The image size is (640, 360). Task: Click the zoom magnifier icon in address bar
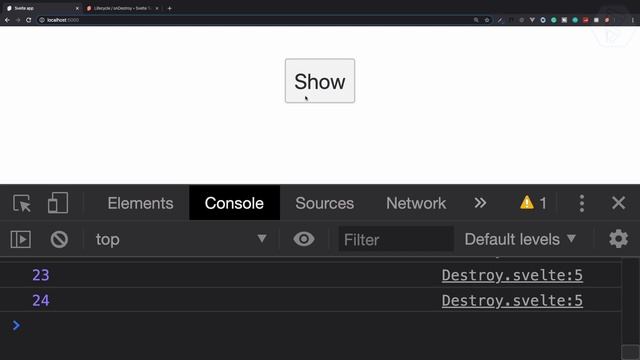[x=476, y=20]
